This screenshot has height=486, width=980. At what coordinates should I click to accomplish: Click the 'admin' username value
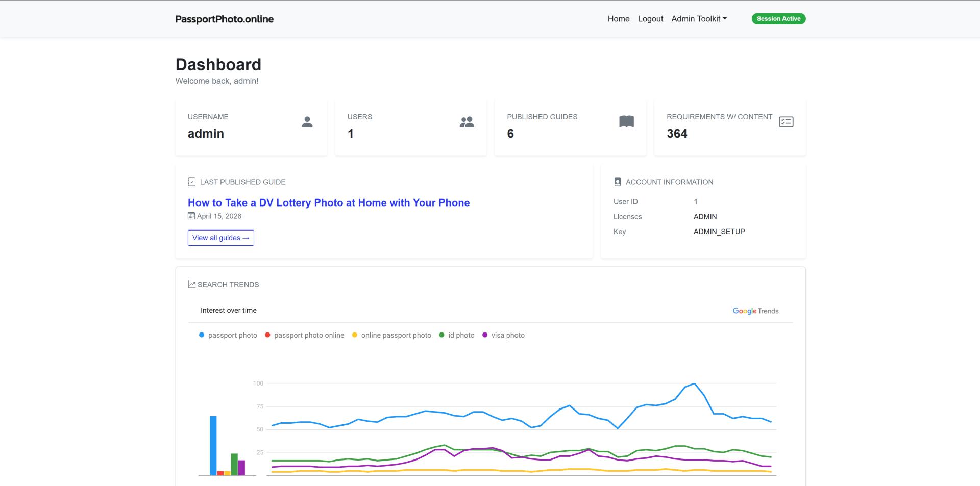(206, 134)
